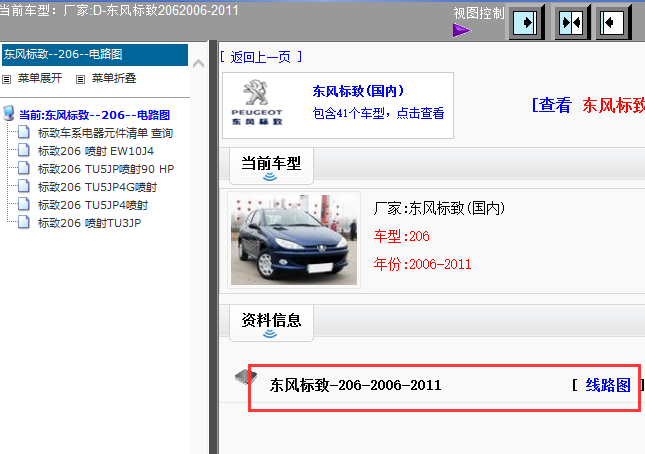The width and height of the screenshot is (645, 454).
Task: Click page icon of 标致206 TU5JP4G喷射
Action: [24, 186]
